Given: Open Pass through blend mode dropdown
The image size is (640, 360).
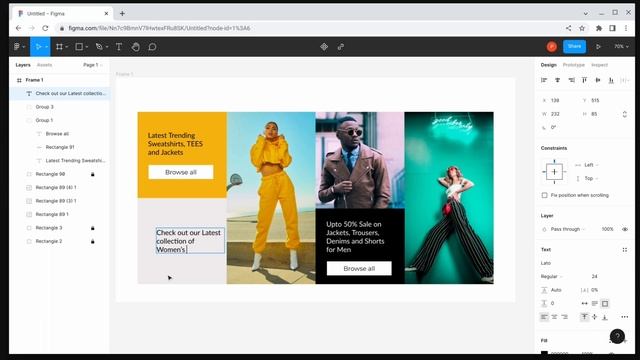Looking at the screenshot, I should 567,229.
